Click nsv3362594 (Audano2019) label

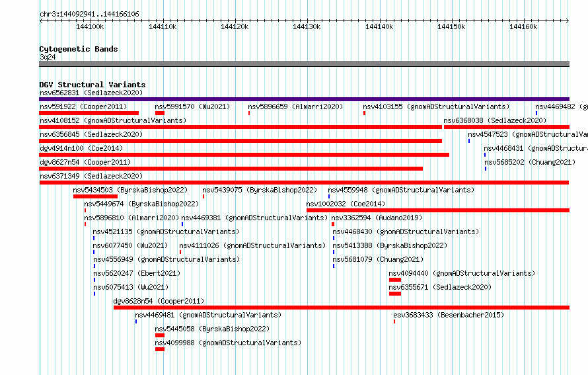click(x=377, y=218)
